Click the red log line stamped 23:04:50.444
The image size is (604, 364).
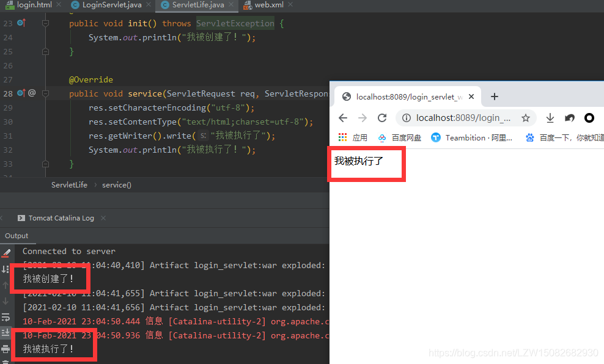(x=175, y=321)
